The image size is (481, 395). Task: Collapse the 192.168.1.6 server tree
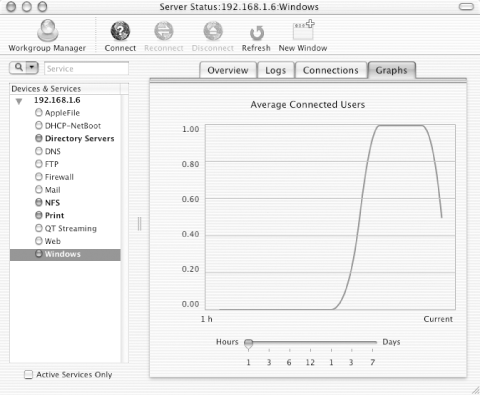pyautogui.click(x=19, y=101)
